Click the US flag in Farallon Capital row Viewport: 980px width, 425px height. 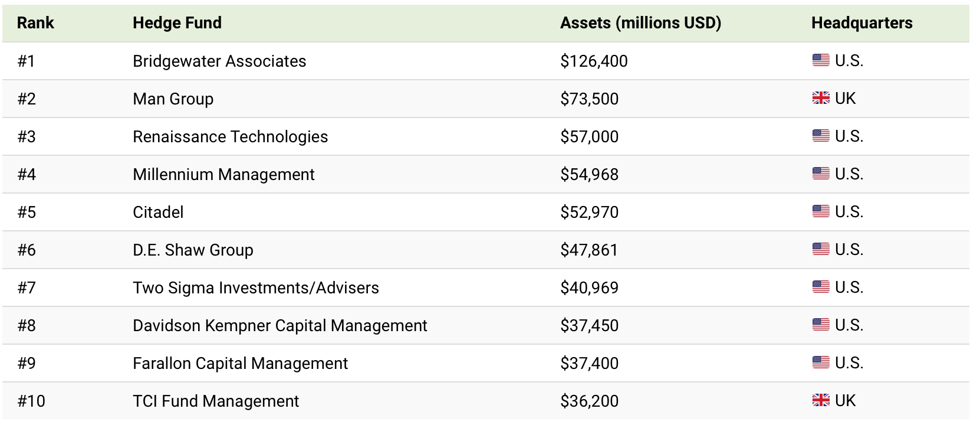click(x=820, y=362)
